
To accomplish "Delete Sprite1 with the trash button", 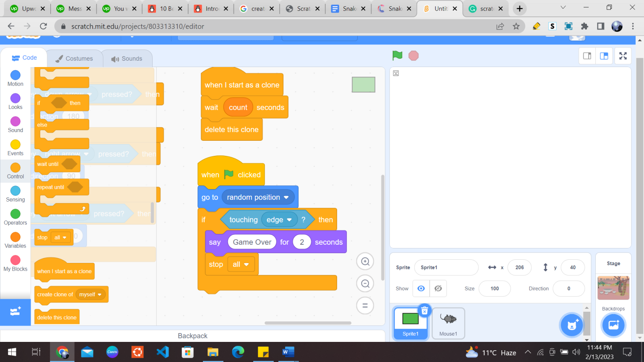I will [425, 310].
